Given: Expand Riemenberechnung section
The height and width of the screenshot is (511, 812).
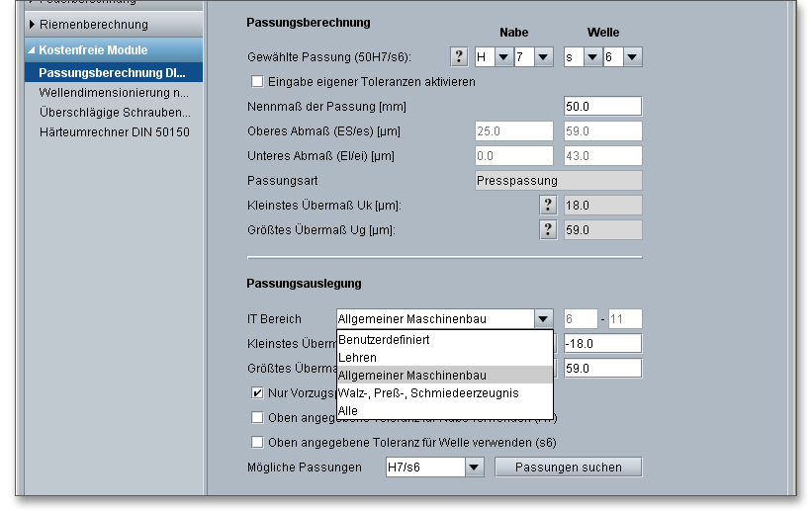Looking at the screenshot, I should tap(93, 24).
